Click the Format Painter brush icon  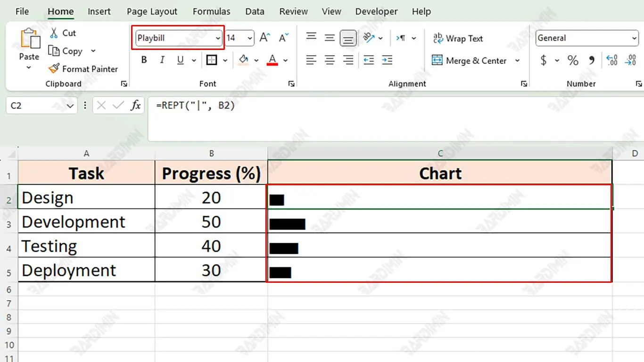pos(54,69)
